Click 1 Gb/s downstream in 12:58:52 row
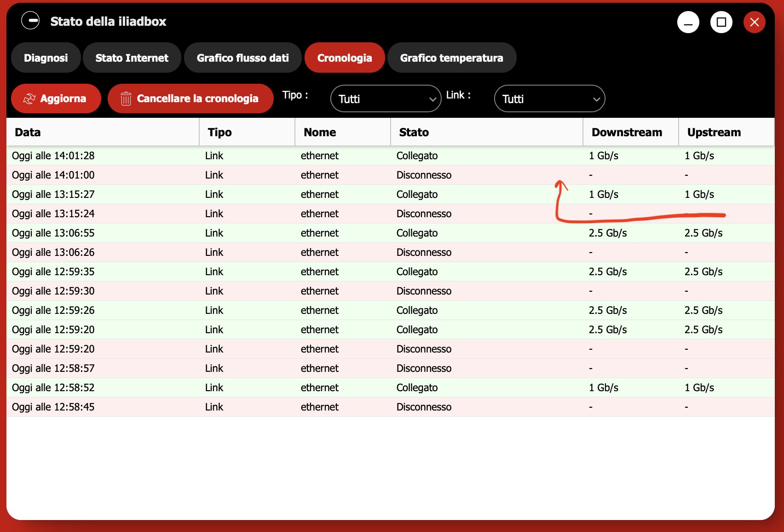This screenshot has height=532, width=784. point(604,387)
